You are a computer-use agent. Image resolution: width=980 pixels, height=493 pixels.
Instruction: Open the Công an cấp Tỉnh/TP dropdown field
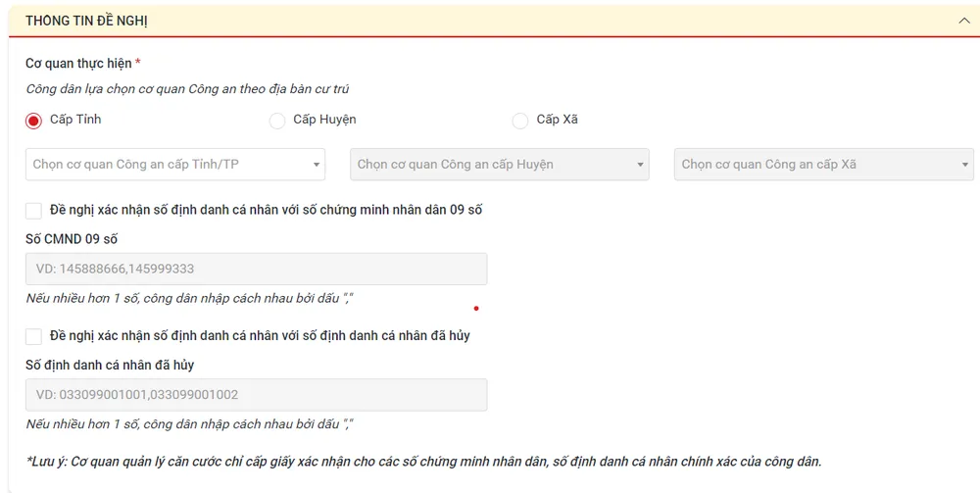tap(167, 165)
